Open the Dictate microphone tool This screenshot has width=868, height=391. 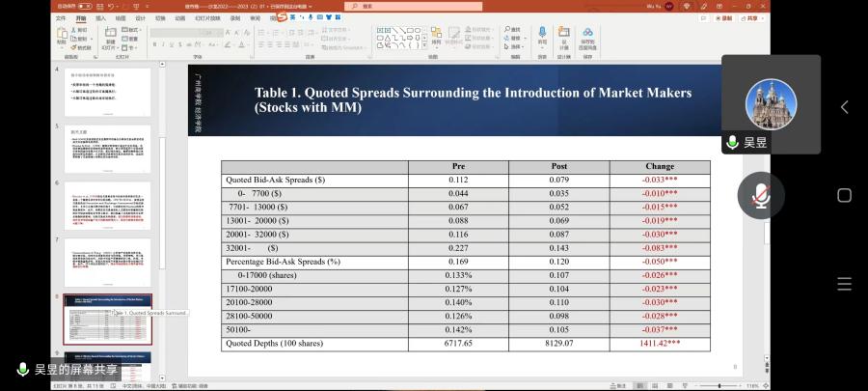click(542, 35)
